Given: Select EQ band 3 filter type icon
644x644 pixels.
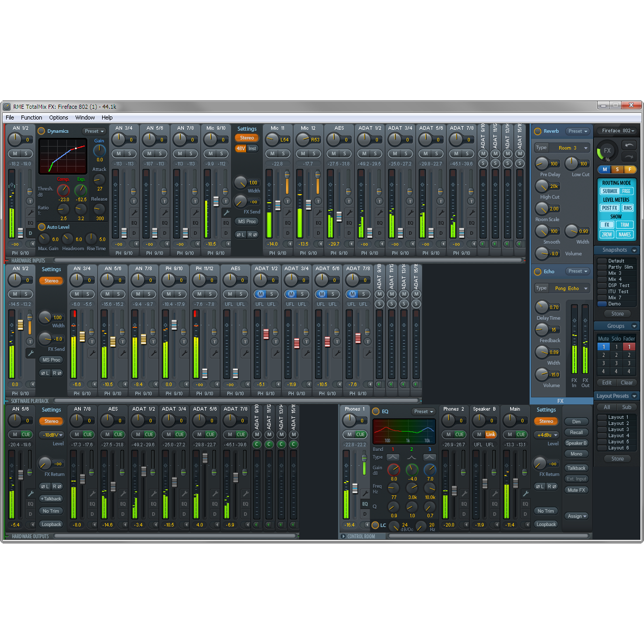Looking at the screenshot, I should [x=430, y=457].
